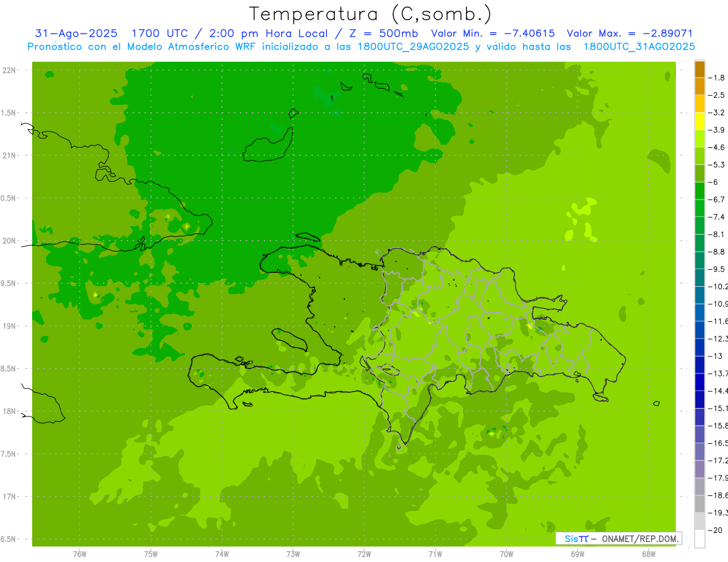Screen dimensions: 728x562
Task: Click the '-8.8' color bar label
Action: pyautogui.click(x=716, y=252)
